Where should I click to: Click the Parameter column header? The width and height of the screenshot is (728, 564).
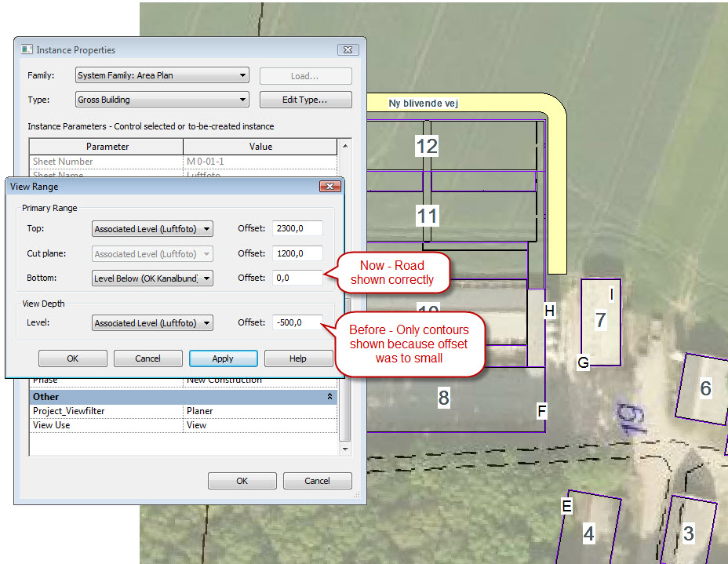tap(107, 147)
